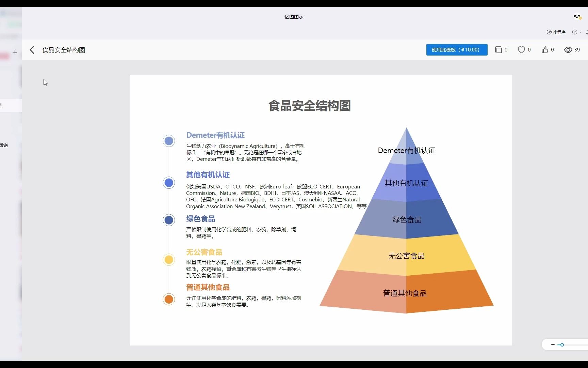
Task: Click the question mark help icon
Action: click(575, 32)
